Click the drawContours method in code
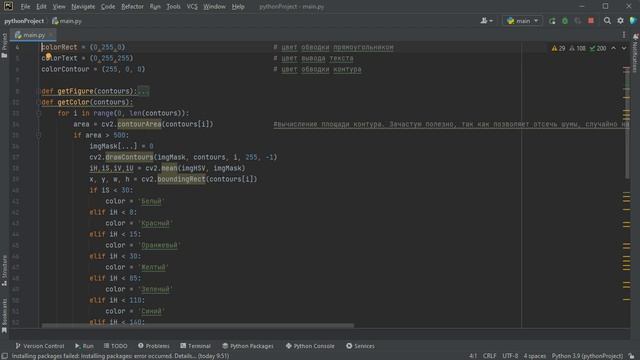Viewport: 640px width, 360px height. (x=129, y=157)
